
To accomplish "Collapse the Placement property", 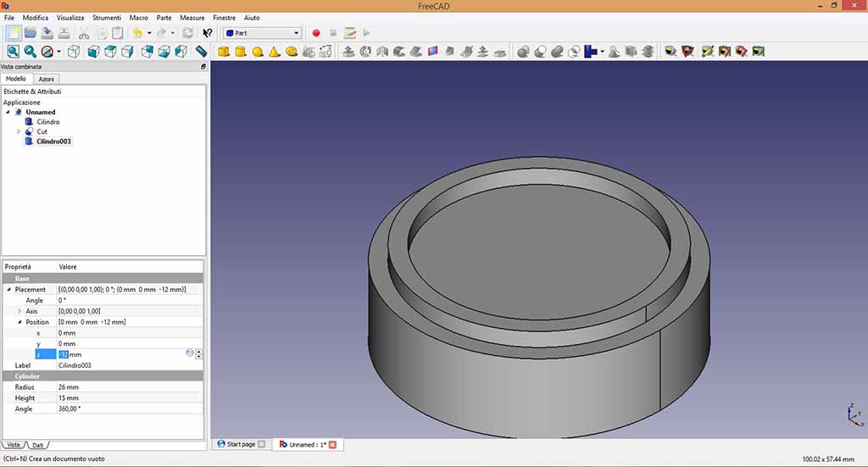I will 8,289.
